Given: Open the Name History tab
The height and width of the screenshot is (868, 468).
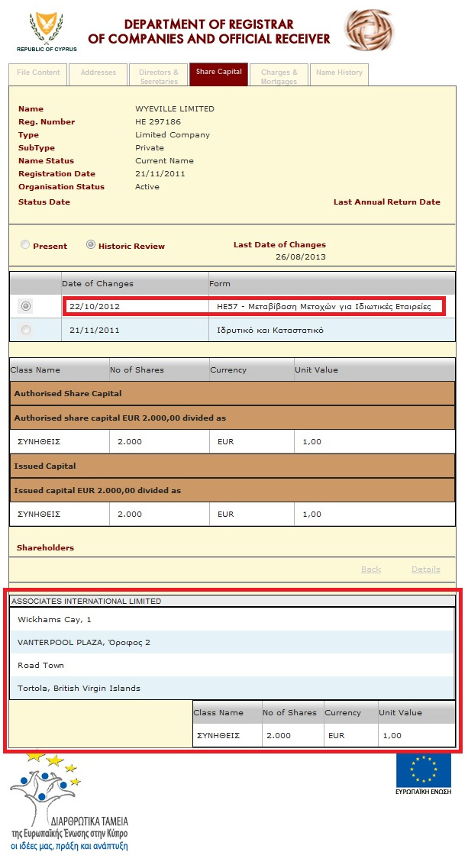Looking at the screenshot, I should (339, 73).
